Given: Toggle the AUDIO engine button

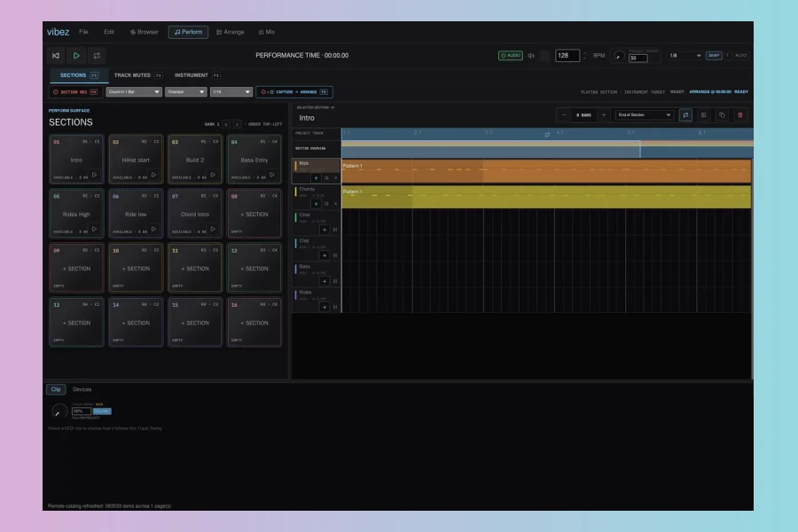Looking at the screenshot, I should [x=511, y=56].
